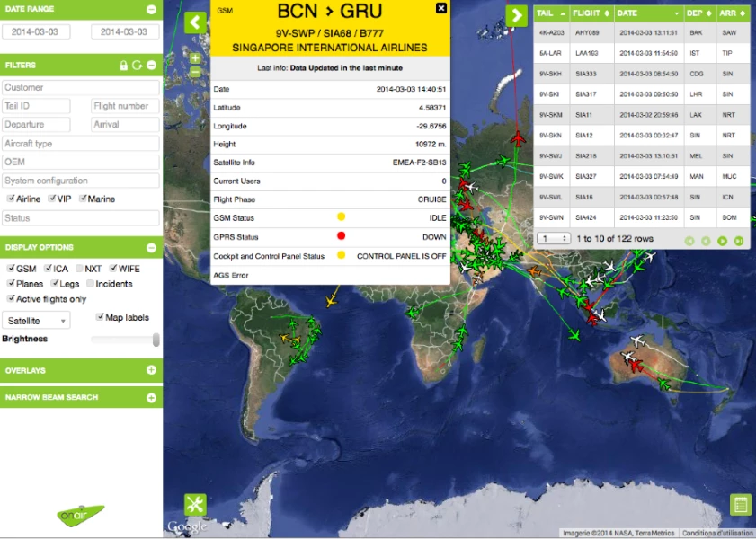756x539 pixels.
Task: Open the notepad icon at bottom right
Action: pos(740,505)
